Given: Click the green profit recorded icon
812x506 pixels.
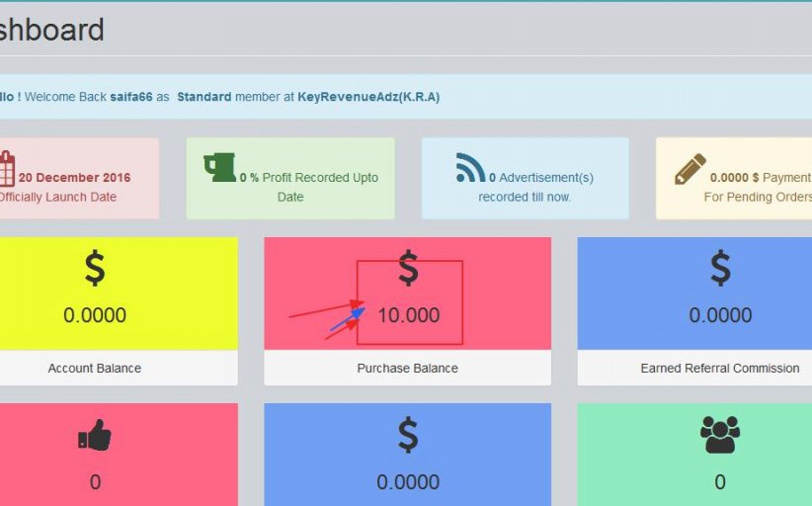Looking at the screenshot, I should click(219, 166).
